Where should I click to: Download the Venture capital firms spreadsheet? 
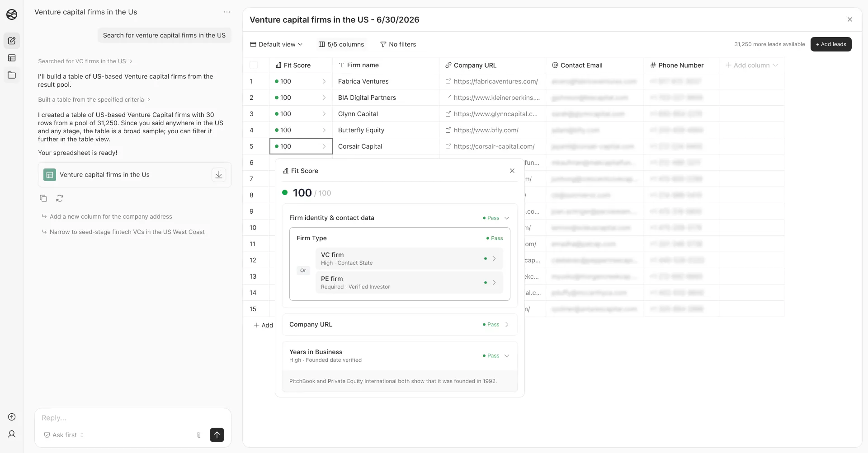(219, 175)
